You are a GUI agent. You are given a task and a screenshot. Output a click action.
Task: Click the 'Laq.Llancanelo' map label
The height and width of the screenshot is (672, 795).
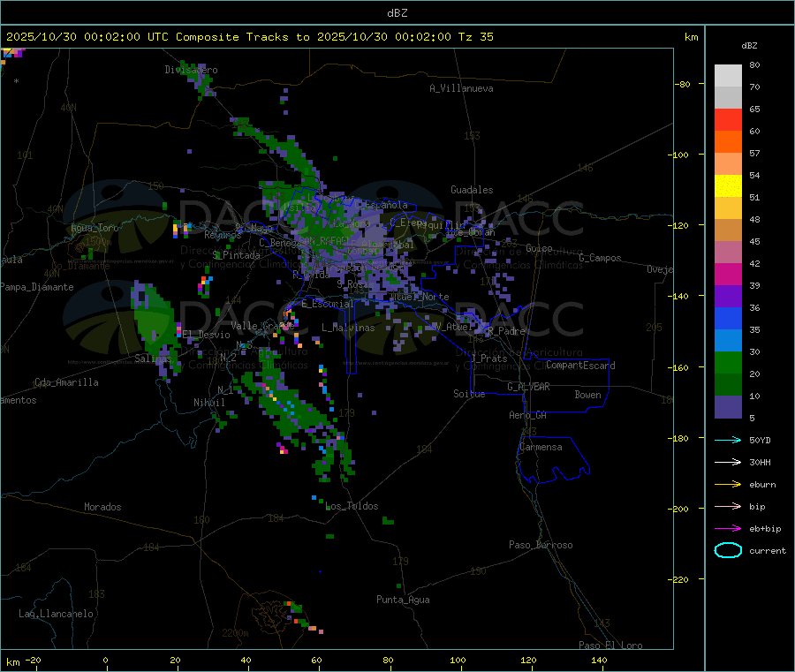[x=57, y=614]
